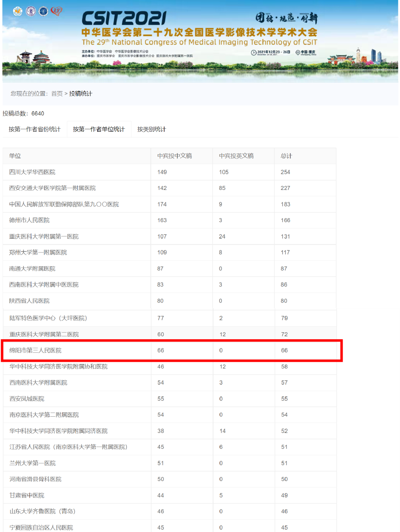400x532 pixels.
Task: Click English submissions value 105
Action: pos(224,172)
